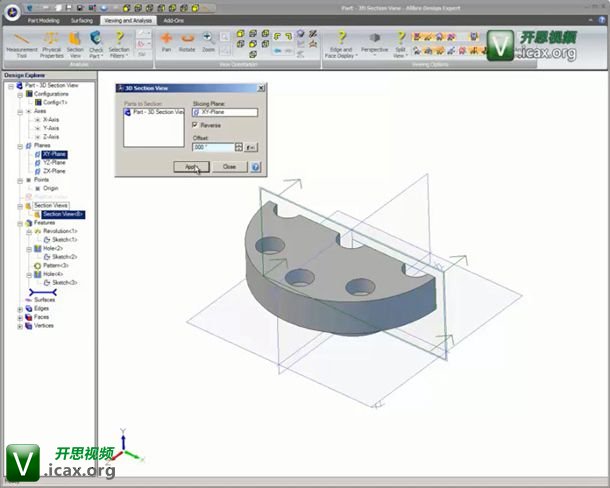Open Split View dropdown
Screen dimensions: 610x488
[x=400, y=45]
